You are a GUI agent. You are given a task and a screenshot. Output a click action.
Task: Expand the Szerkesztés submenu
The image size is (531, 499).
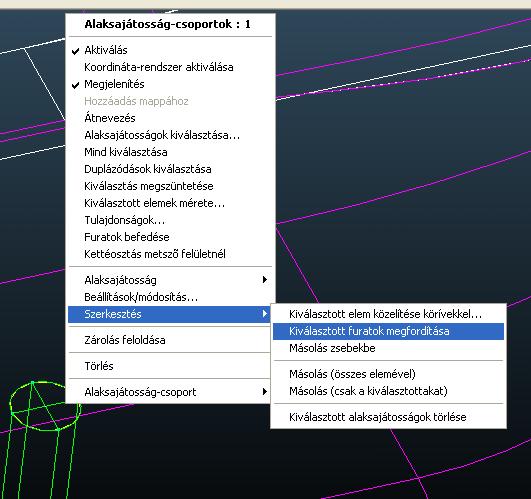click(x=169, y=314)
